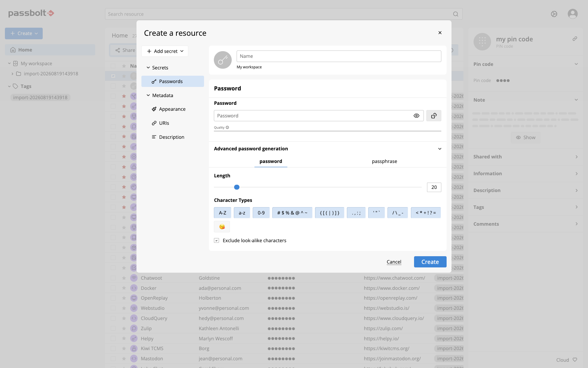Screen dimensions: 588x368
Task: Toggle Exclude look-alike characters checkbox
Action: coord(216,240)
